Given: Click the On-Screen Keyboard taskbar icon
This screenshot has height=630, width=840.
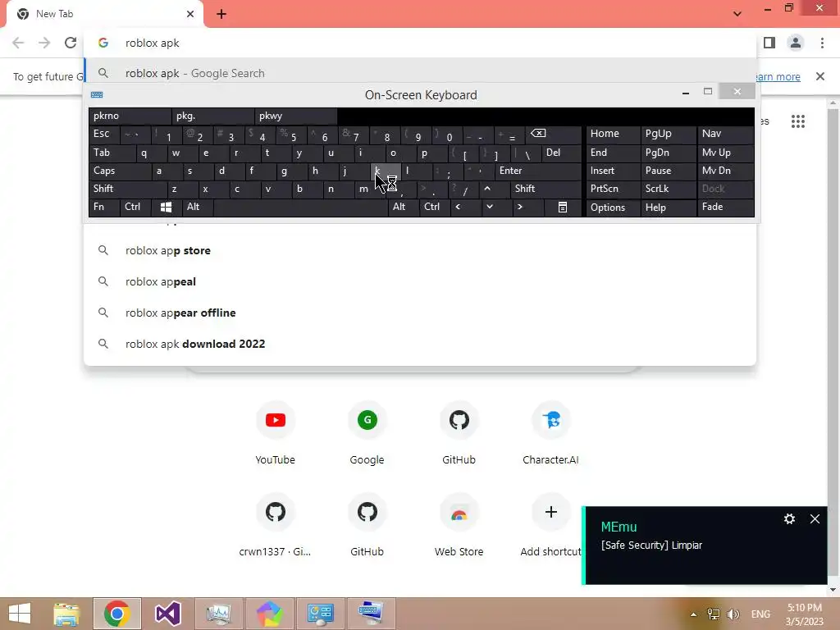Looking at the screenshot, I should [x=372, y=614].
